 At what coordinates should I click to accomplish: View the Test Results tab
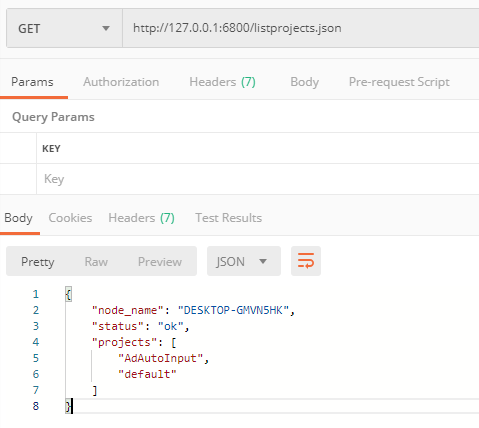point(228,218)
